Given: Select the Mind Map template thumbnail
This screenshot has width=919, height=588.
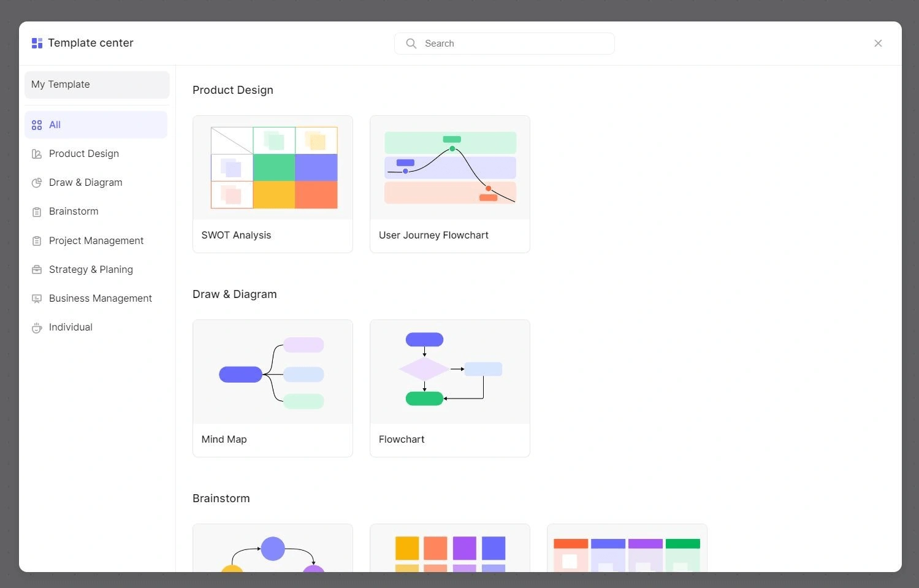Looking at the screenshot, I should (x=273, y=372).
